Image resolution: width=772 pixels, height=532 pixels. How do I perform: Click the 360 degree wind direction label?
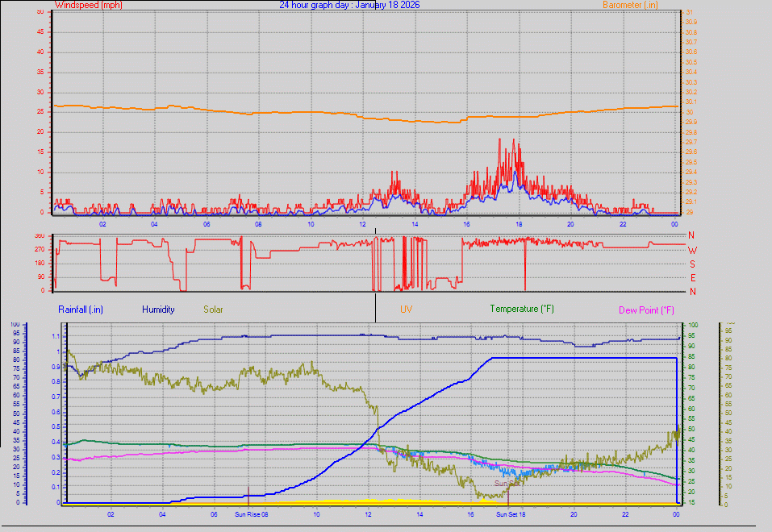(x=40, y=235)
